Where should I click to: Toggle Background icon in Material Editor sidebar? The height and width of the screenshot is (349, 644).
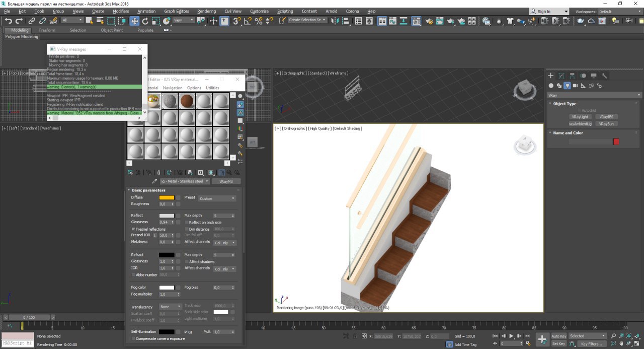click(240, 113)
